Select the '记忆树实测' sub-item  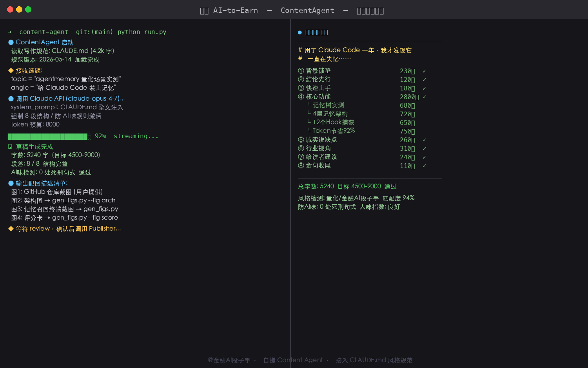(x=361, y=105)
